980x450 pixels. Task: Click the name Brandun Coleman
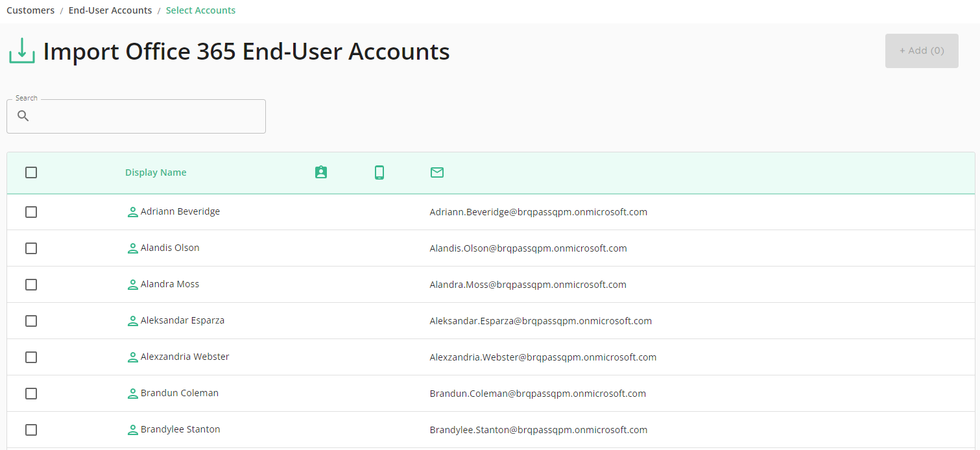click(x=180, y=393)
